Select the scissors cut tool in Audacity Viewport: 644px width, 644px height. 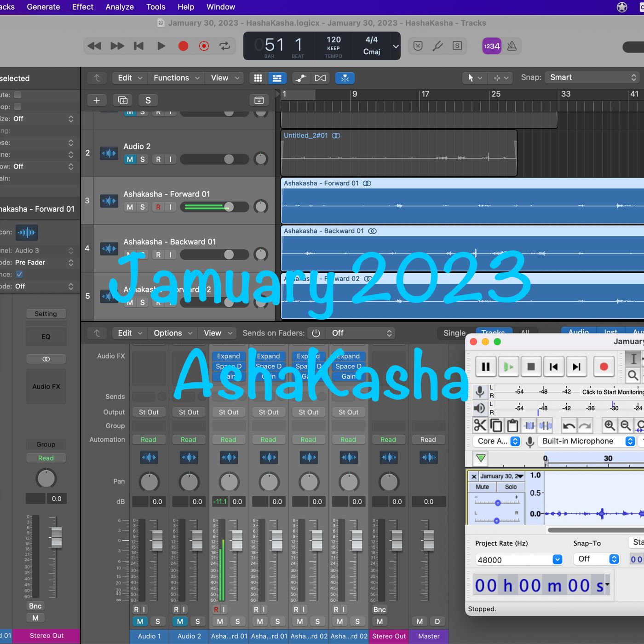coord(480,425)
